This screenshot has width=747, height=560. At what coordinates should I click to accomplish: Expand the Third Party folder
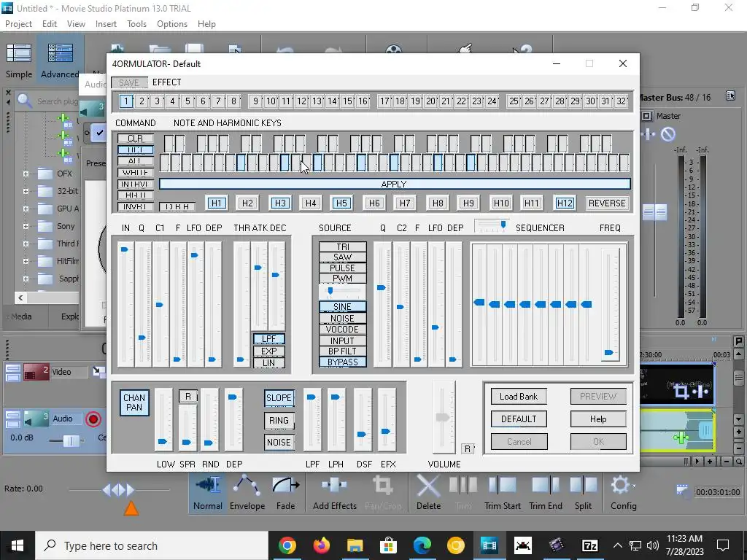26,244
